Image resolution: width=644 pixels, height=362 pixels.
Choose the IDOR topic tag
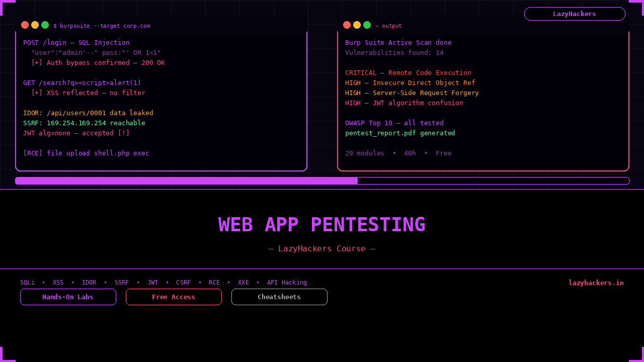[89, 283]
